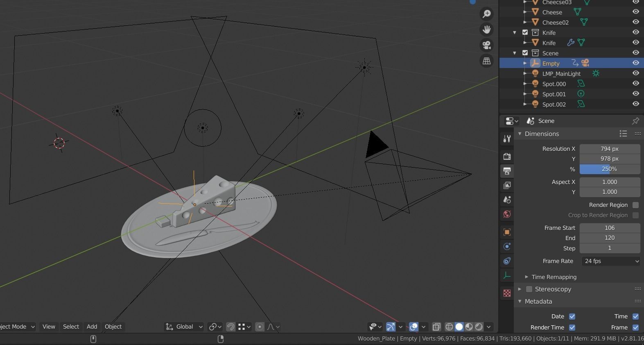Viewport: 644px width, 345px height.
Task: Open Scene properties tab
Action: pyautogui.click(x=507, y=200)
